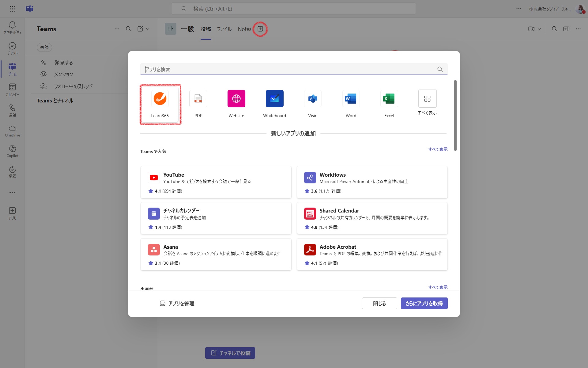Image resolution: width=588 pixels, height=368 pixels.
Task: Open settings ellipsis in top bar
Action: (518, 9)
